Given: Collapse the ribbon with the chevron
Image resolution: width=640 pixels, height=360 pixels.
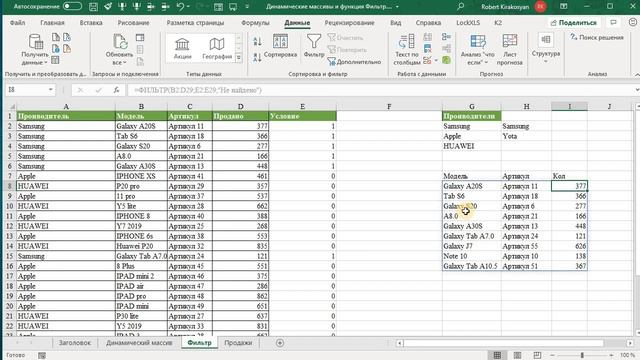Looking at the screenshot, I should point(637,74).
